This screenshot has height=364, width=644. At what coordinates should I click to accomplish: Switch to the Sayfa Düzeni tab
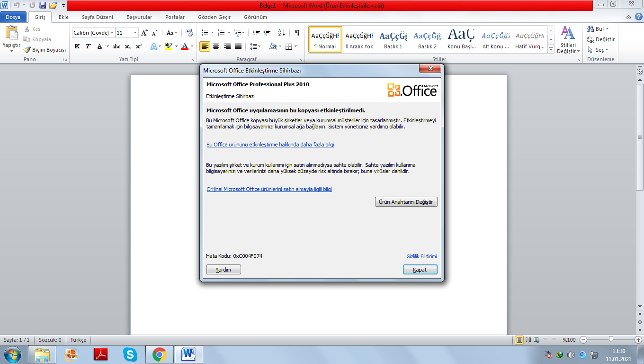[98, 17]
